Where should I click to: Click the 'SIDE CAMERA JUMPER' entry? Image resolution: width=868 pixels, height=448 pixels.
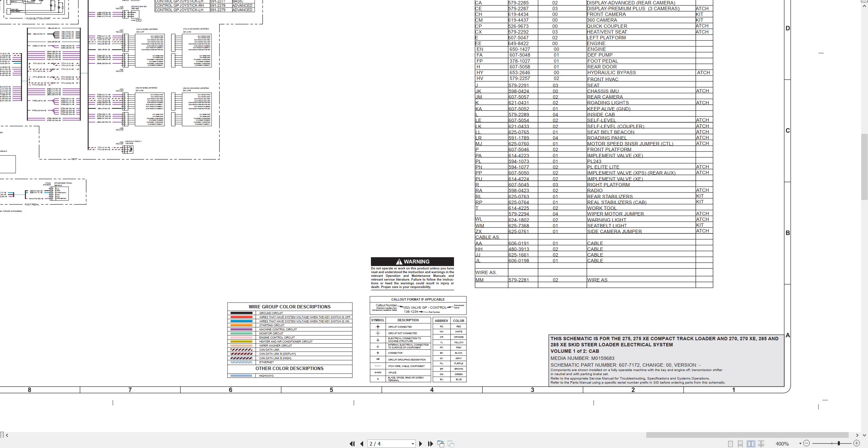coord(614,231)
